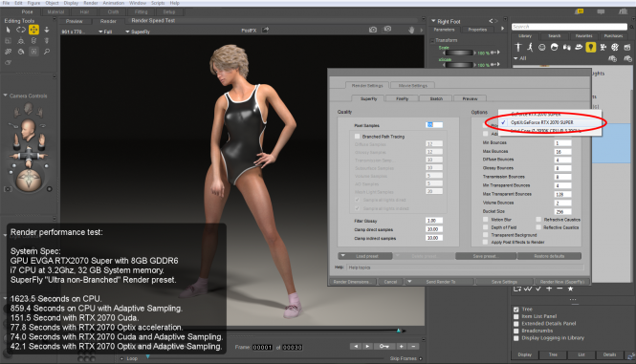This screenshot has width=636, height=364.
Task: Toggle the Breadcrumbs checkbox in the library
Action: click(x=516, y=331)
